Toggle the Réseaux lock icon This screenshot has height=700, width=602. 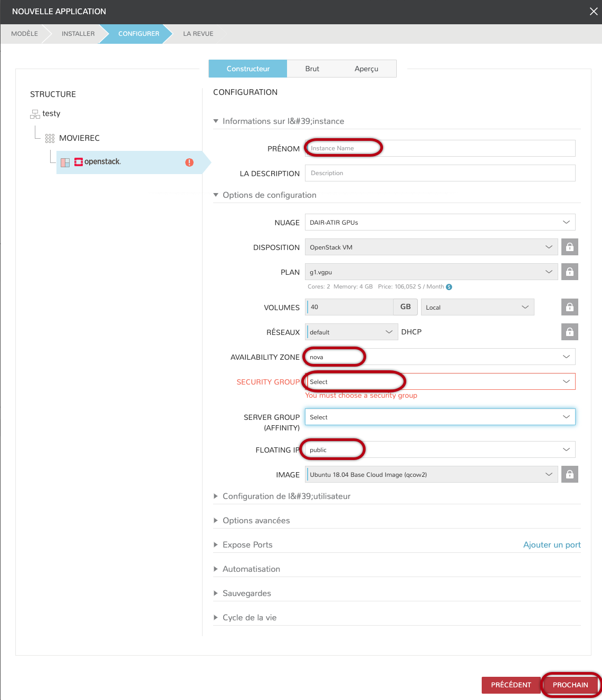[569, 332]
